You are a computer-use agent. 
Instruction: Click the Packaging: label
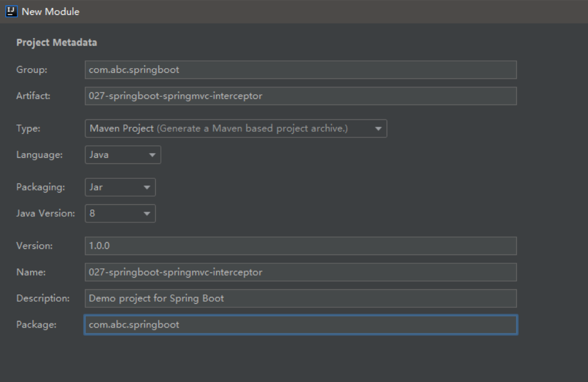(x=40, y=187)
